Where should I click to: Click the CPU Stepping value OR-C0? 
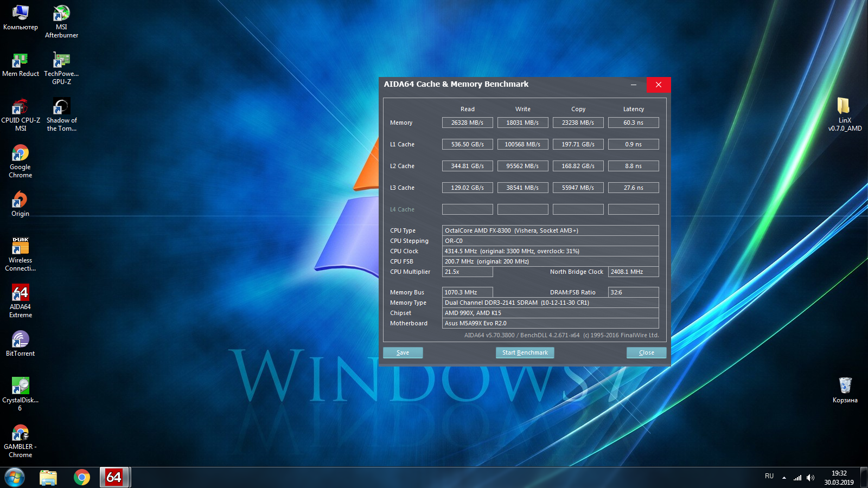click(551, 241)
